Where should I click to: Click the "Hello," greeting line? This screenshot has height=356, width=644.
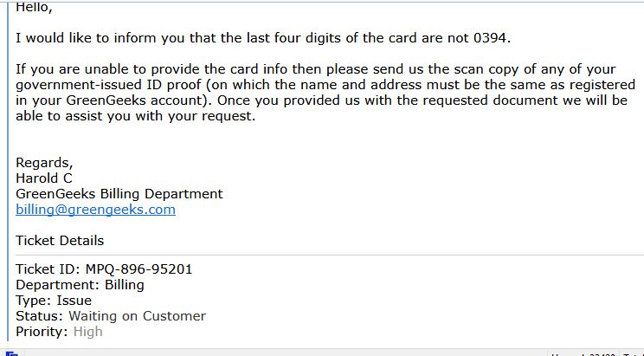pos(34,8)
